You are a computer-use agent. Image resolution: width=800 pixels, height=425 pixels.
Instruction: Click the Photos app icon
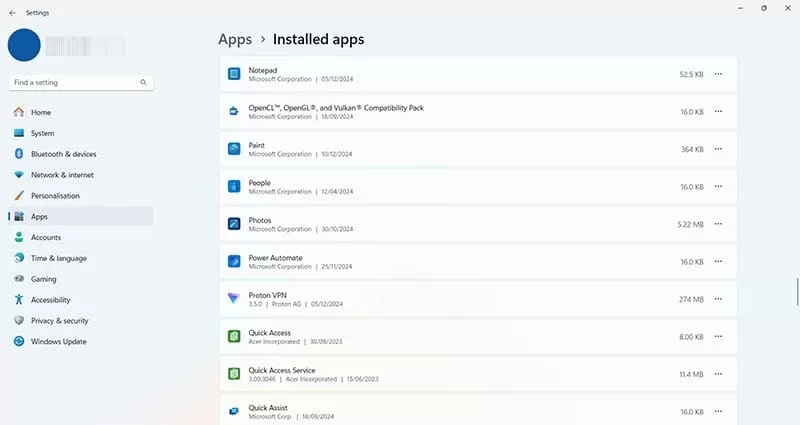coord(234,223)
